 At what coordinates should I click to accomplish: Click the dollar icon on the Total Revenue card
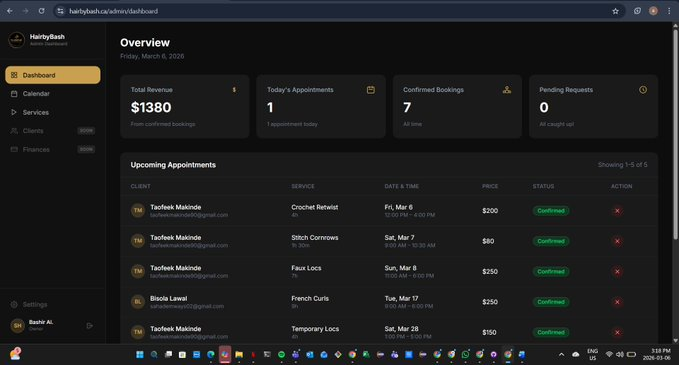point(234,90)
